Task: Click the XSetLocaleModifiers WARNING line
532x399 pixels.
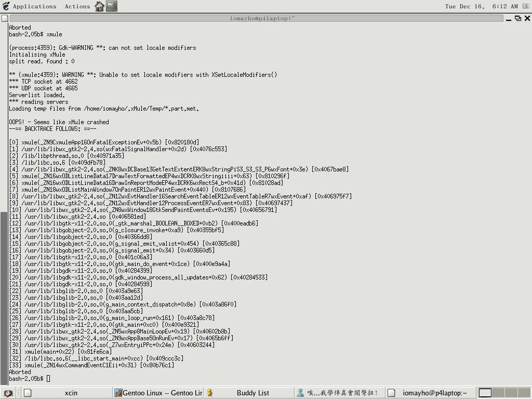Action: coord(143,75)
